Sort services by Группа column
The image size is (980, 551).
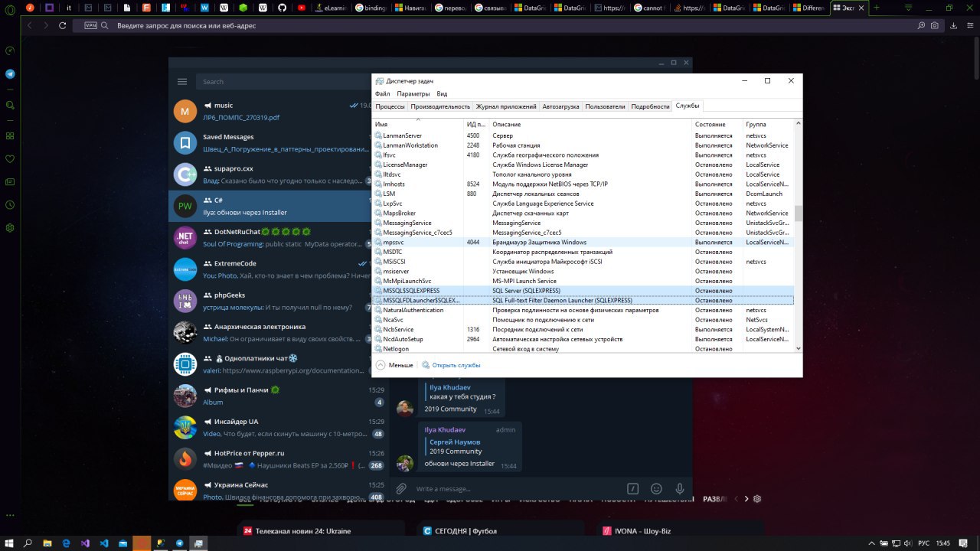(x=769, y=124)
